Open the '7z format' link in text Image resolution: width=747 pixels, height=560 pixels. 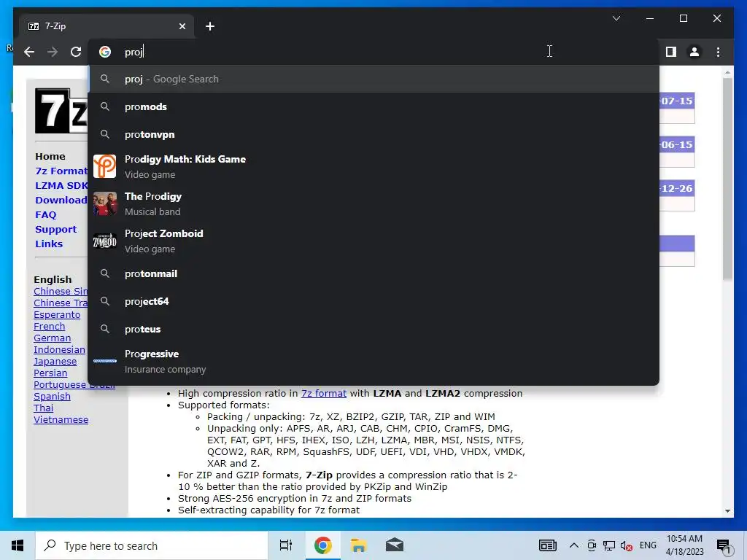tap(323, 393)
